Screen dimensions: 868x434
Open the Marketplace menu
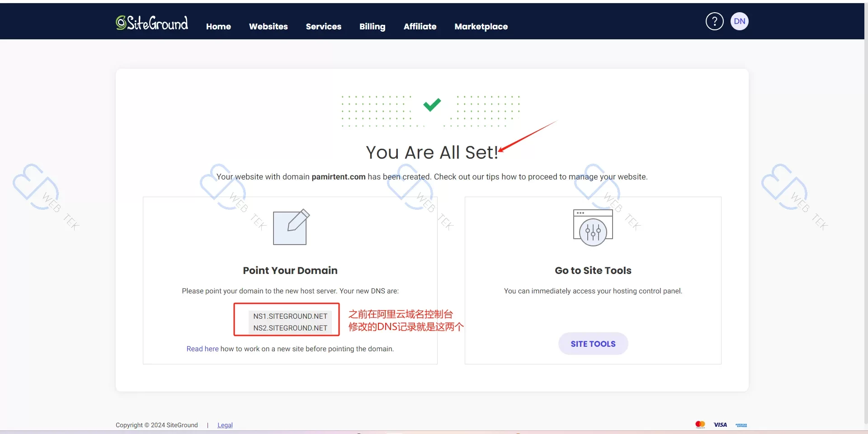(x=481, y=26)
